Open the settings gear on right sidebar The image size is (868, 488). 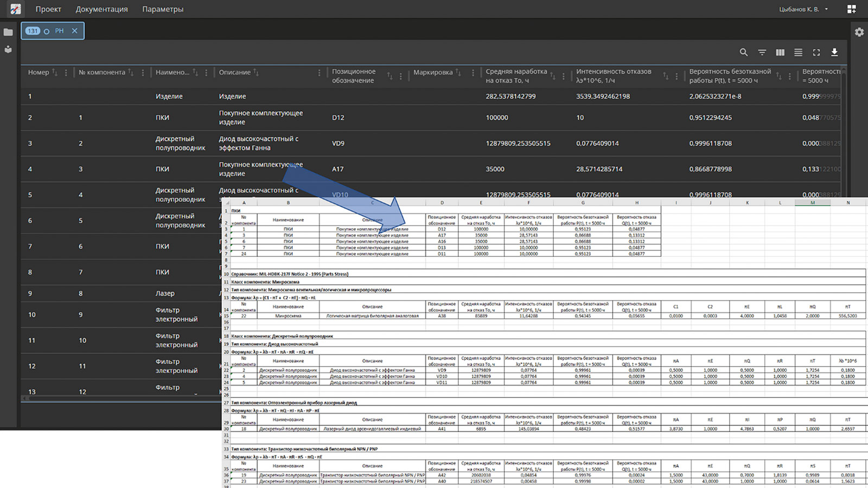tap(859, 32)
